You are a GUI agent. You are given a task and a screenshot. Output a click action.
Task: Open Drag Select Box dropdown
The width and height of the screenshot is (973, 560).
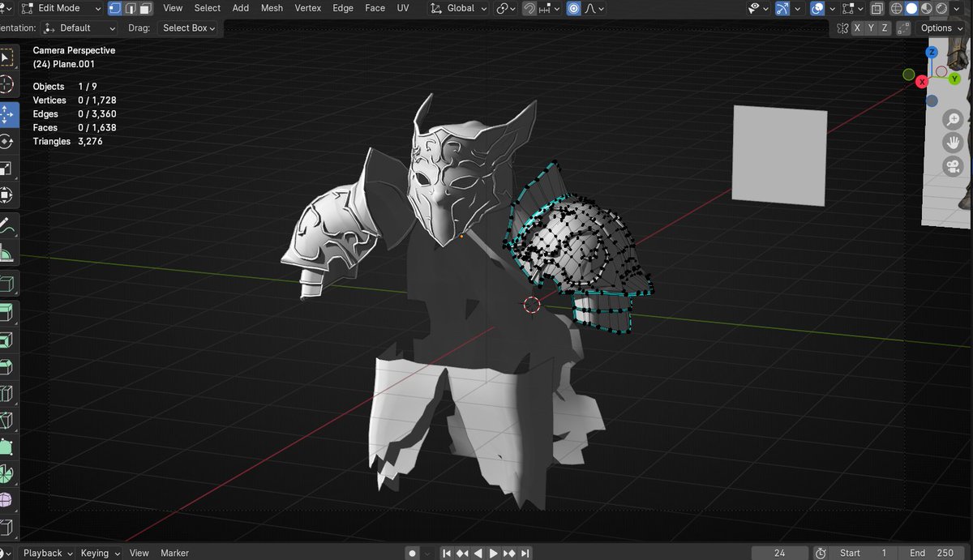pos(189,28)
